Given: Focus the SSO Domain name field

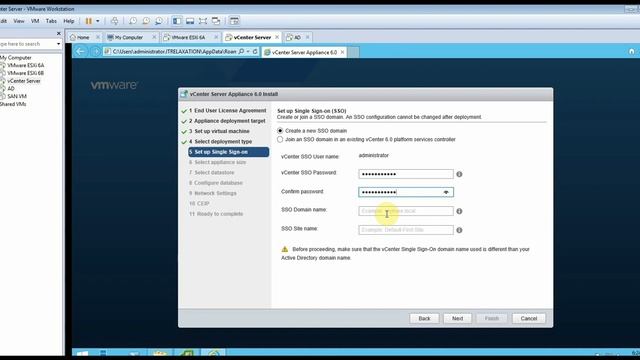Looking at the screenshot, I should (406, 211).
